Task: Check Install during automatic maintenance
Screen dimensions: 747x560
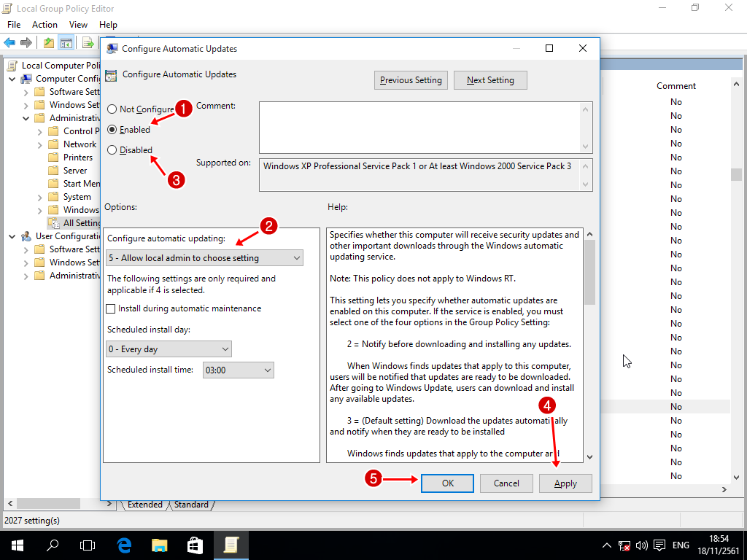Action: [x=111, y=308]
